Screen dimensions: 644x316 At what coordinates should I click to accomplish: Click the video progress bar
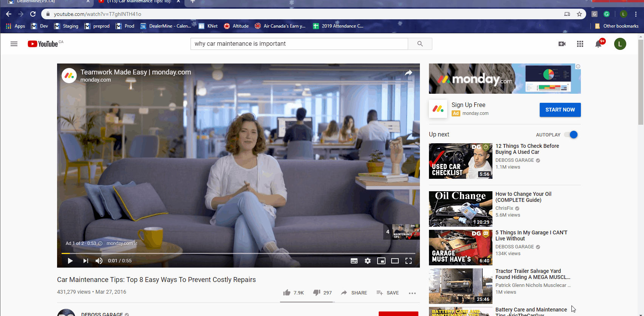click(x=238, y=253)
